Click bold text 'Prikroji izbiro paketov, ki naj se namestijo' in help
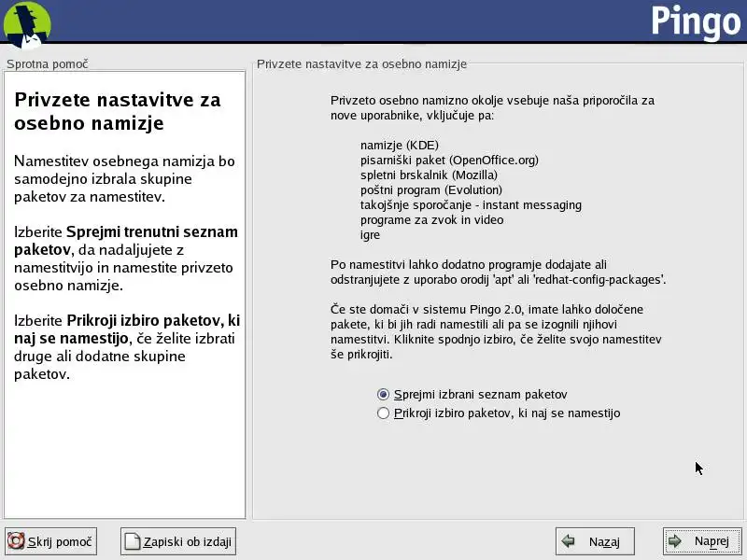Screen dimensions: 747x560 click(x=127, y=329)
